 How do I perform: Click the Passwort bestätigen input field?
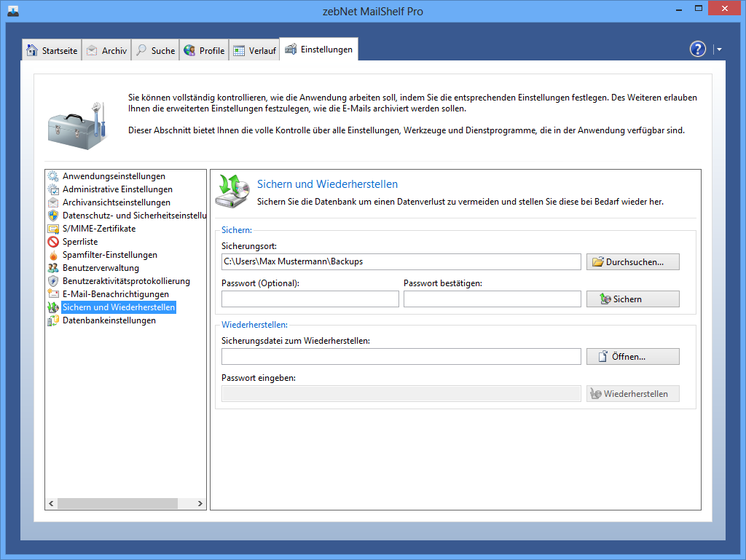coord(492,299)
